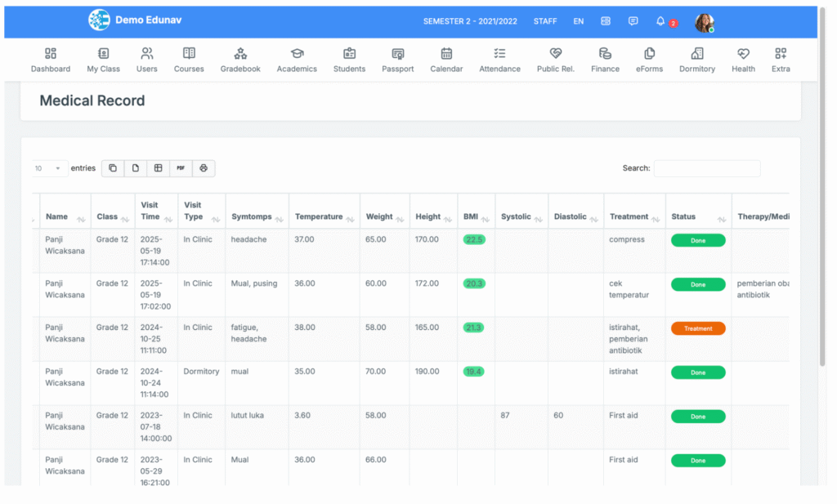This screenshot has width=837, height=504.
Task: Open the Gradebook menu
Action: [240, 60]
